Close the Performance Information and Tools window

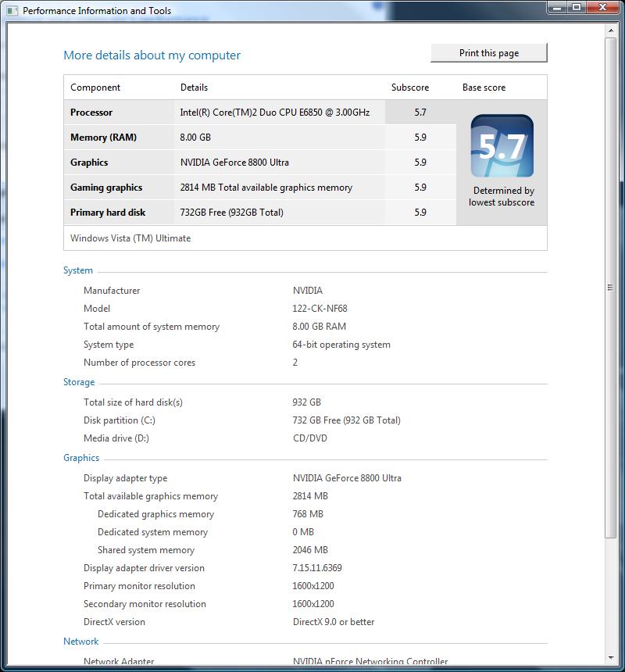click(602, 7)
